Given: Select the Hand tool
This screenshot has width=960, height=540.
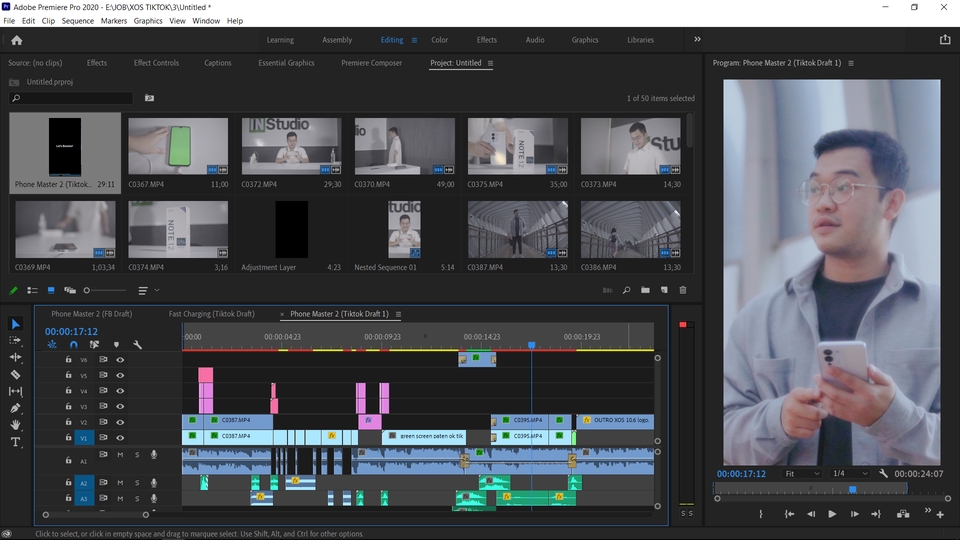Looking at the screenshot, I should (15, 424).
